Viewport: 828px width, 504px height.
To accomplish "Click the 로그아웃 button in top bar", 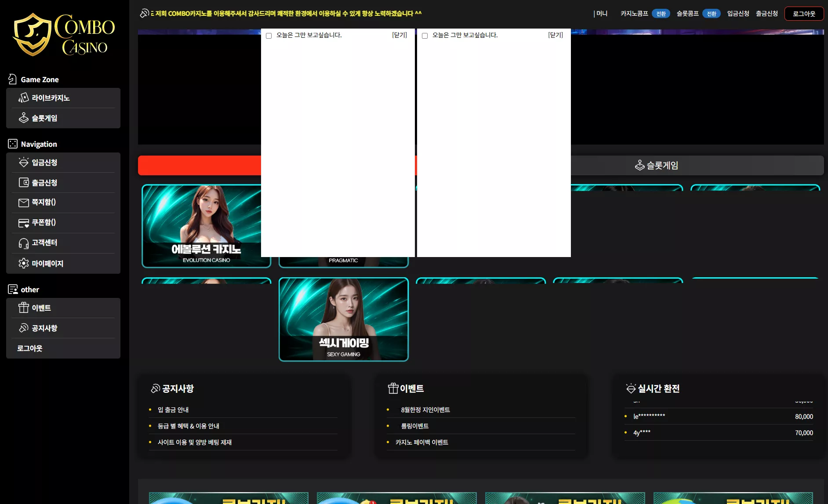I will (804, 14).
